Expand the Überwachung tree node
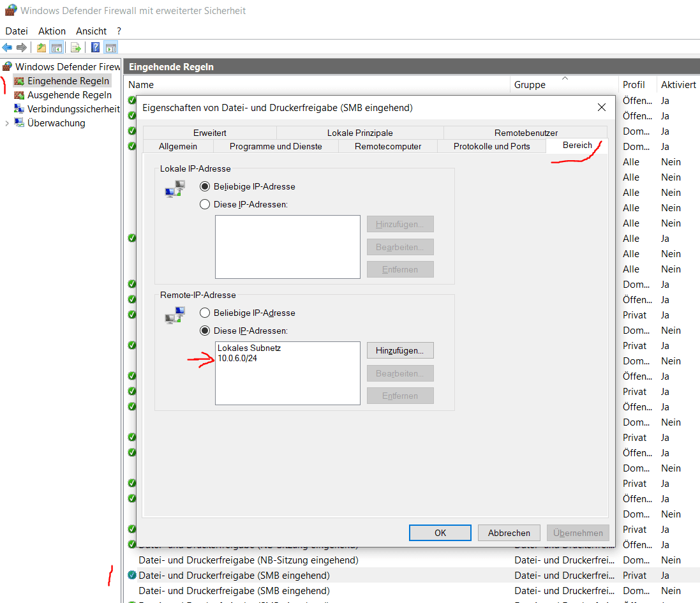The height and width of the screenshot is (603, 700). pyautogui.click(x=6, y=123)
